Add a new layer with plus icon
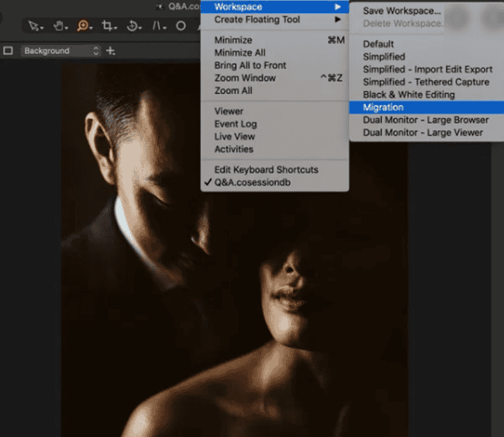This screenshot has height=437, width=504. 111,51
